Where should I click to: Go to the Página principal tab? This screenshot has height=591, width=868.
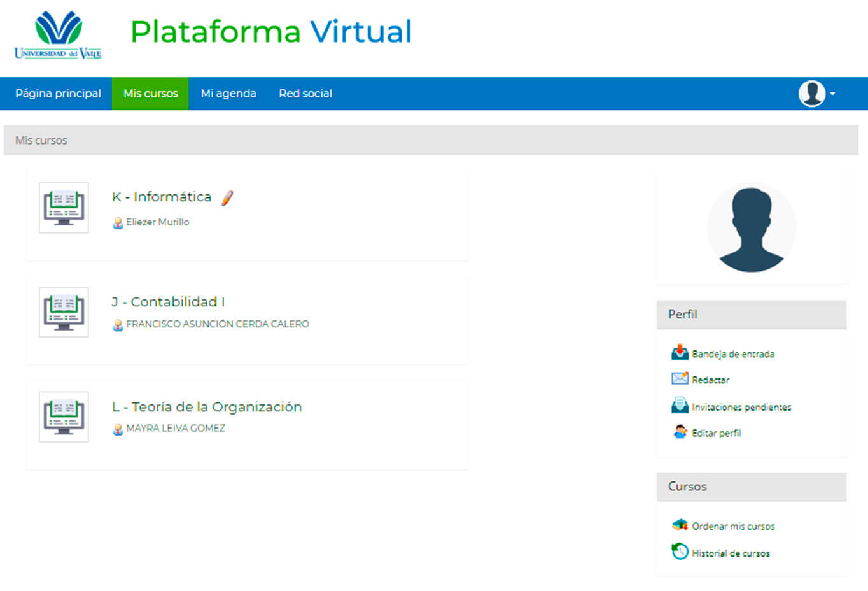coord(58,94)
